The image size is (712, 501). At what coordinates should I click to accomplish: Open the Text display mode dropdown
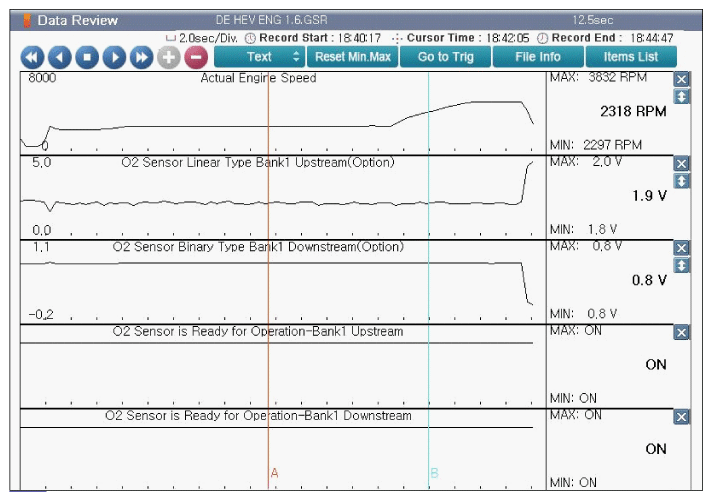259,57
